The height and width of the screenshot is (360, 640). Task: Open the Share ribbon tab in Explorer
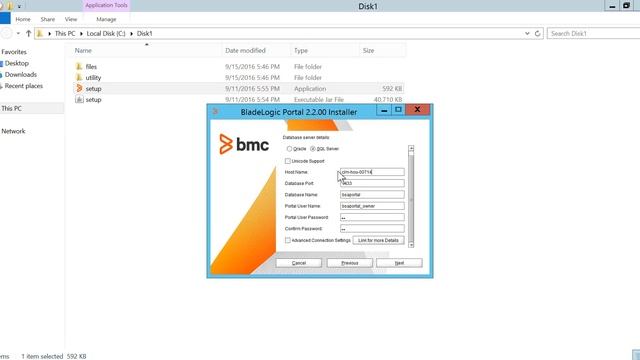pyautogui.click(x=48, y=19)
